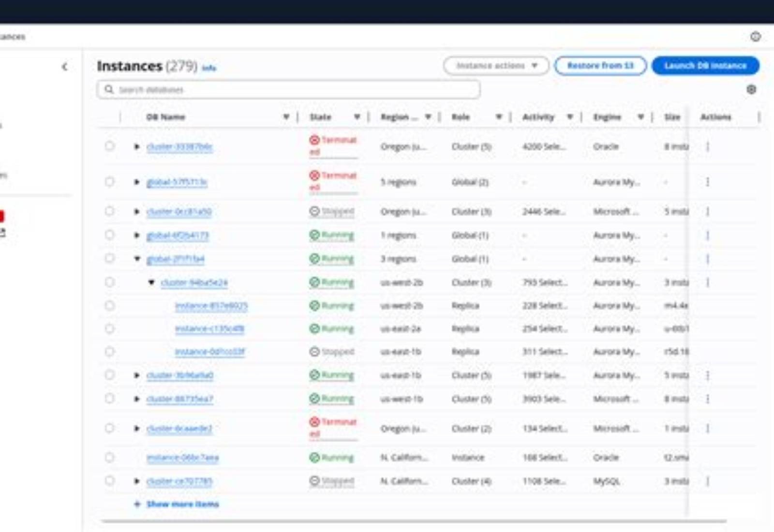Collapse the us-west-2b cluster with 793 selects
The image size is (774, 532).
(x=151, y=282)
